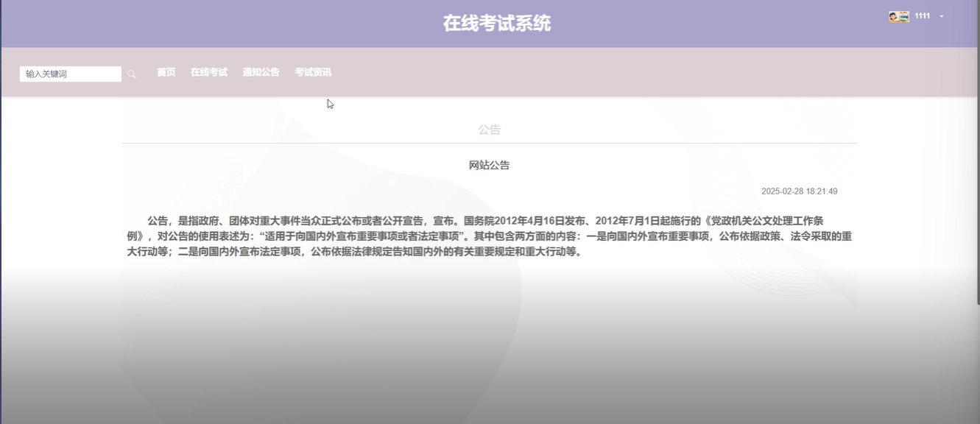Open the 通知公告 menu item
This screenshot has width=980, height=424.
pyautogui.click(x=261, y=72)
